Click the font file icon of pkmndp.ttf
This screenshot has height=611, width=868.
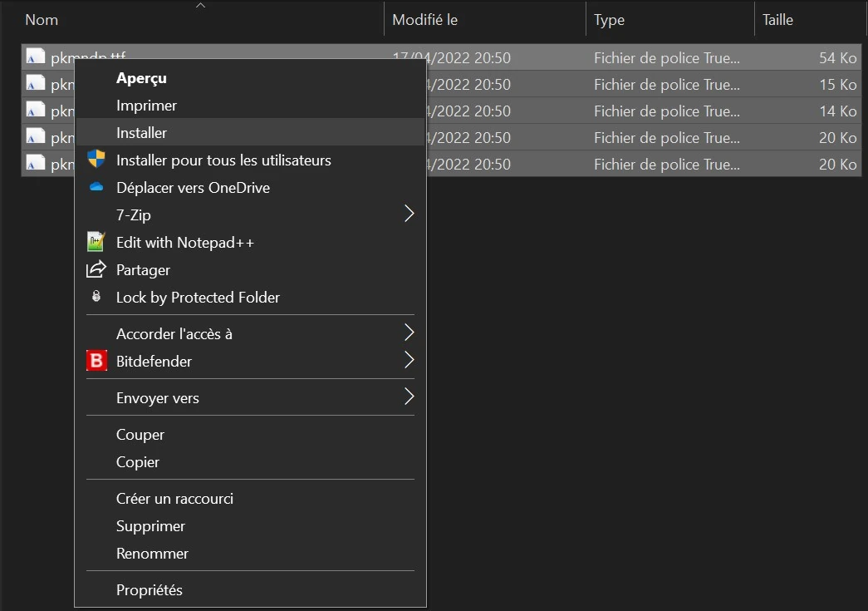(35, 57)
